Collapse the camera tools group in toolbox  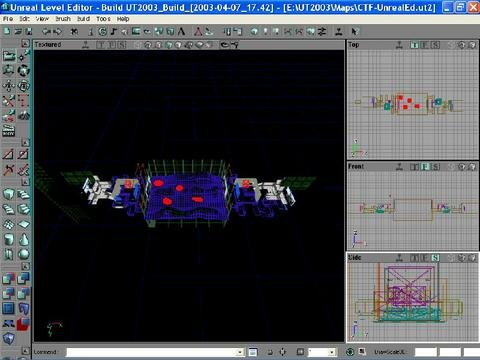coord(25,43)
